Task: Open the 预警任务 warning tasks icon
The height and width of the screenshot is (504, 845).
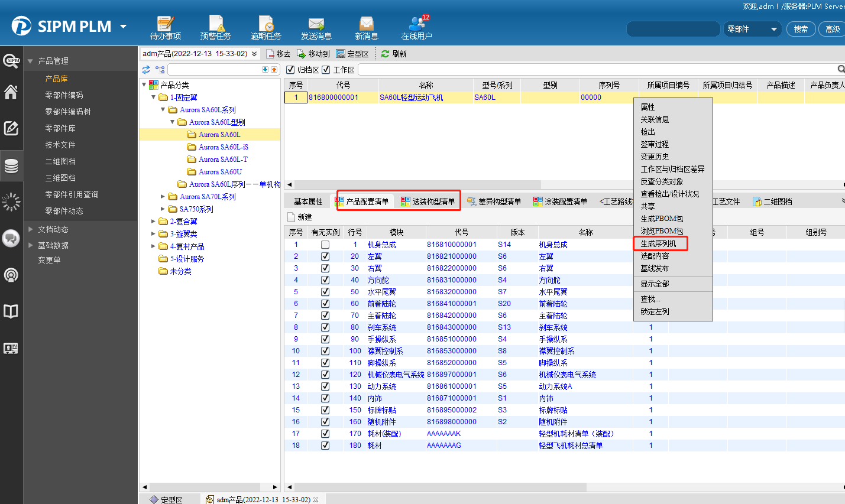Action: [215, 24]
